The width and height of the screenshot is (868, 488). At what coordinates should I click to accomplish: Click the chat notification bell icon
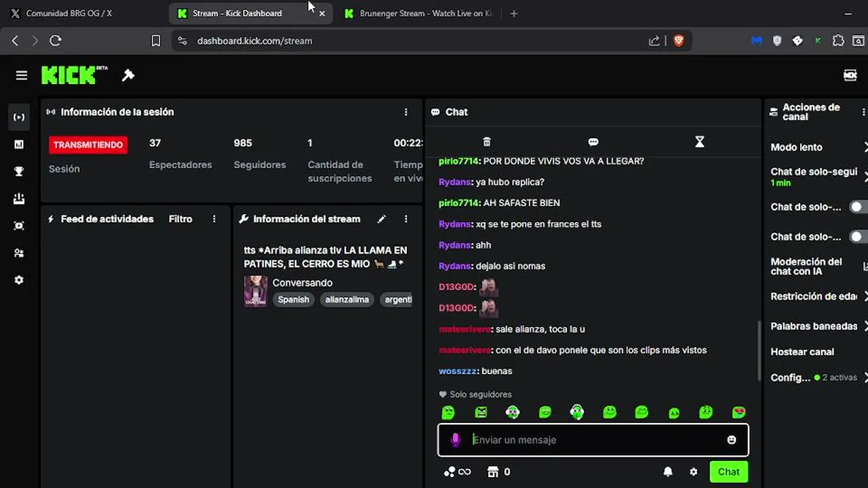[x=668, y=472]
